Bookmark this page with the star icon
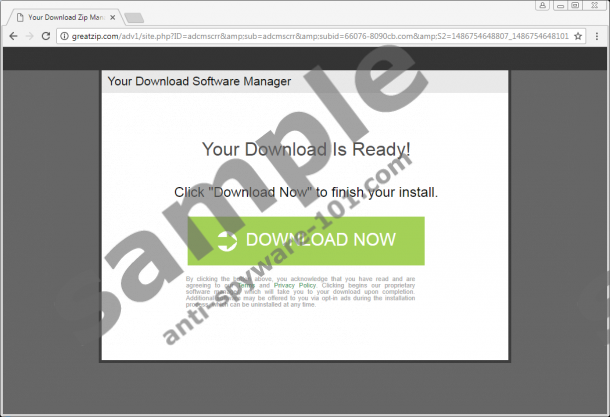Screen dimensions: 610x417 pos(579,36)
